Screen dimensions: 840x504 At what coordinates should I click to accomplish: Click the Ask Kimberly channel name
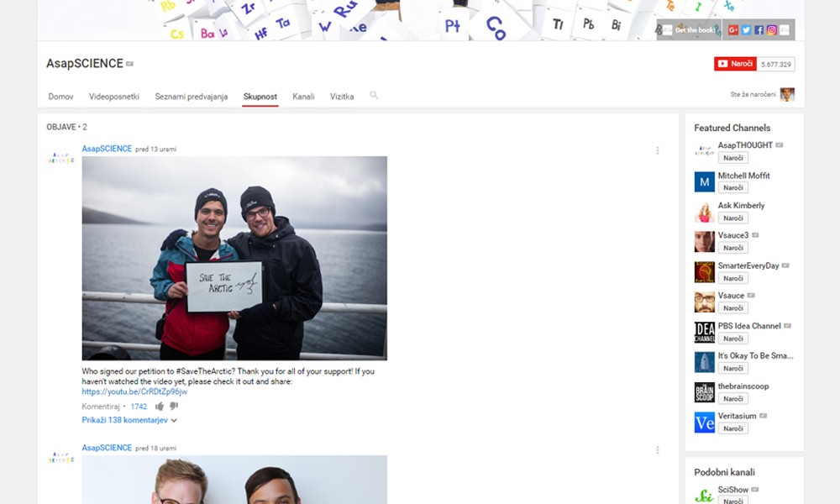[741, 205]
